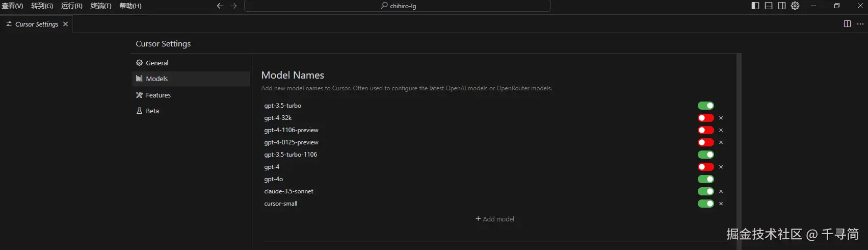Open the 帮助(H) menu

click(x=130, y=6)
